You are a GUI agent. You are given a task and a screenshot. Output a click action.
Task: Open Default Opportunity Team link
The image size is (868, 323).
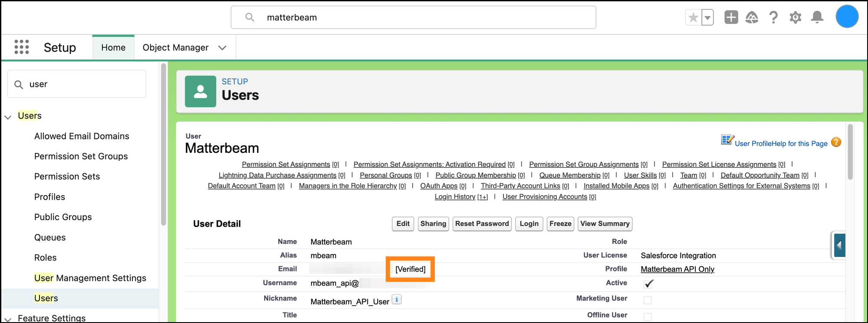[x=760, y=175]
